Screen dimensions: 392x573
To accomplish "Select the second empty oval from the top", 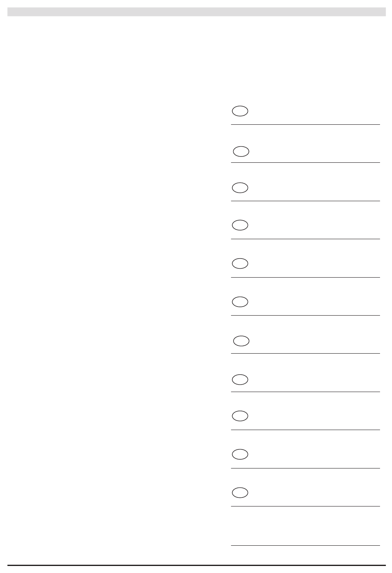I will coord(241,152).
